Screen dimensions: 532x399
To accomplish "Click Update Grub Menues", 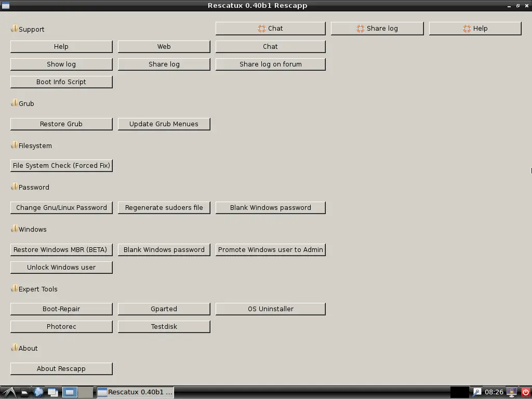I will coord(164,124).
